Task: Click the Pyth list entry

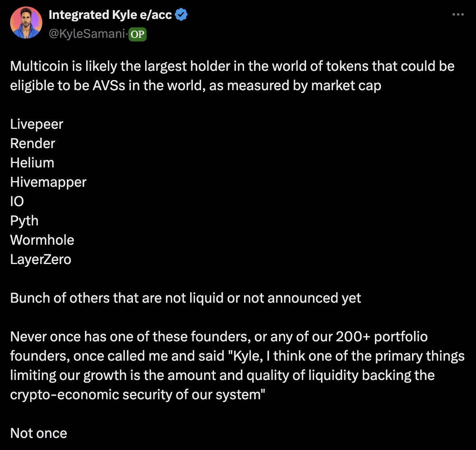Action: tap(24, 221)
